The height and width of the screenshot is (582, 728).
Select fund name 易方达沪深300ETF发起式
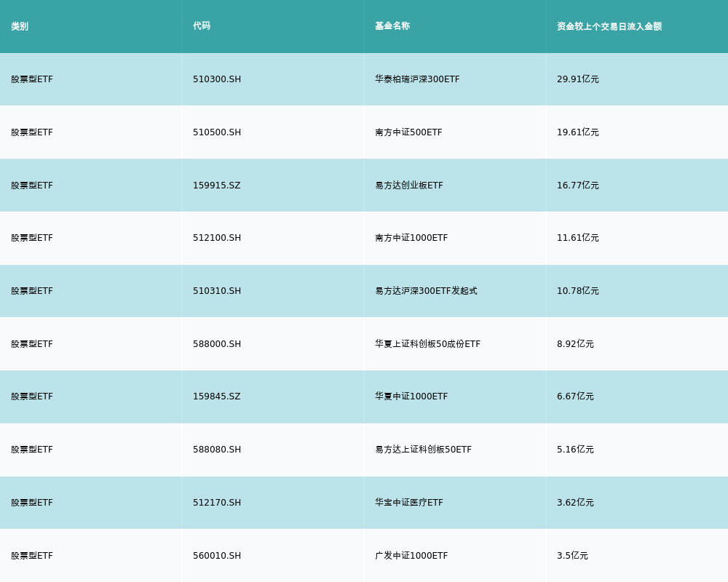tap(426, 291)
